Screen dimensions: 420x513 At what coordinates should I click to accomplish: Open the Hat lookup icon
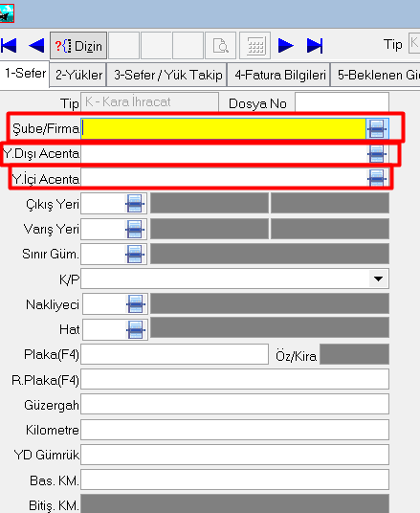pyautogui.click(x=136, y=330)
